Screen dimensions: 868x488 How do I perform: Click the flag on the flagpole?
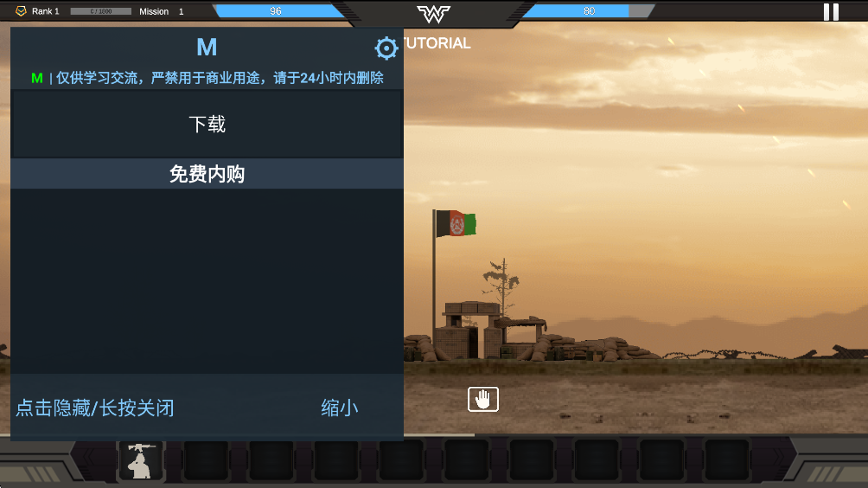(456, 223)
